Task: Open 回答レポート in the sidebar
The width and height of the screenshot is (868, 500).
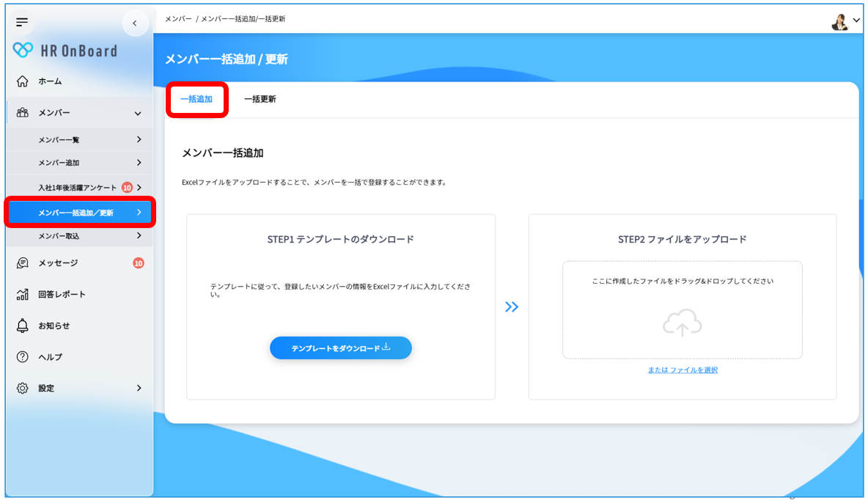Action: (62, 294)
